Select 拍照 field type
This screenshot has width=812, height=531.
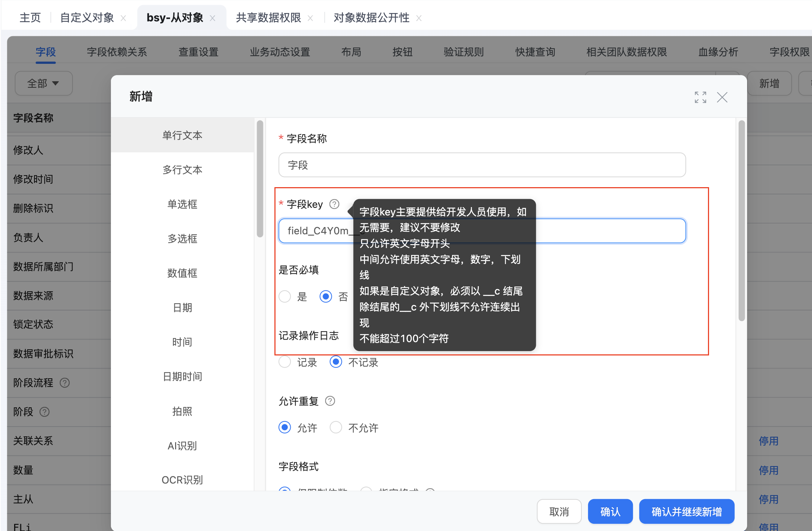(182, 411)
